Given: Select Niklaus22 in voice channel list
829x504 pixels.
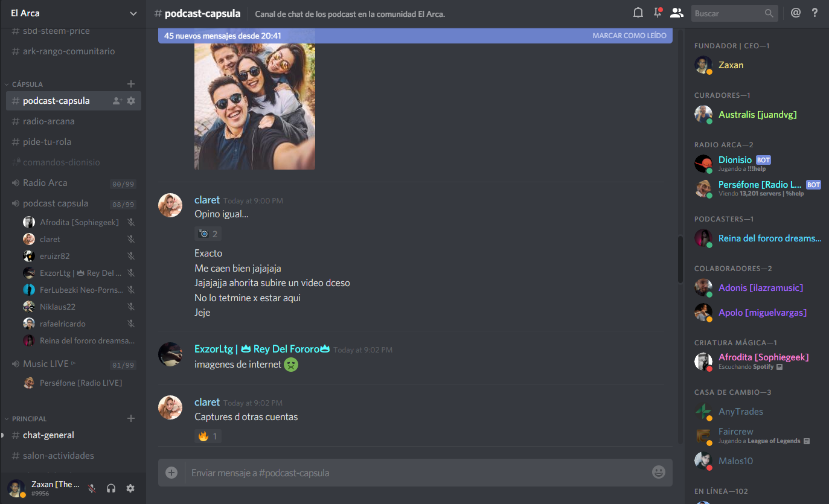Looking at the screenshot, I should point(79,307).
